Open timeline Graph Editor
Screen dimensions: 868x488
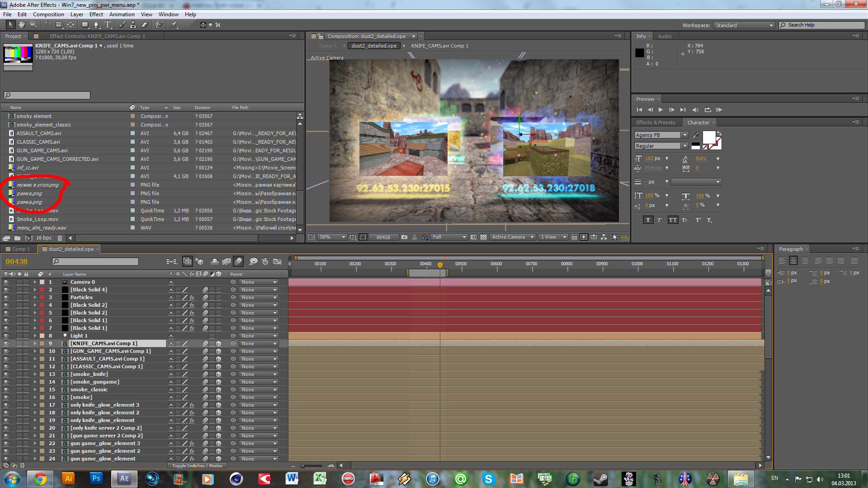277,262
